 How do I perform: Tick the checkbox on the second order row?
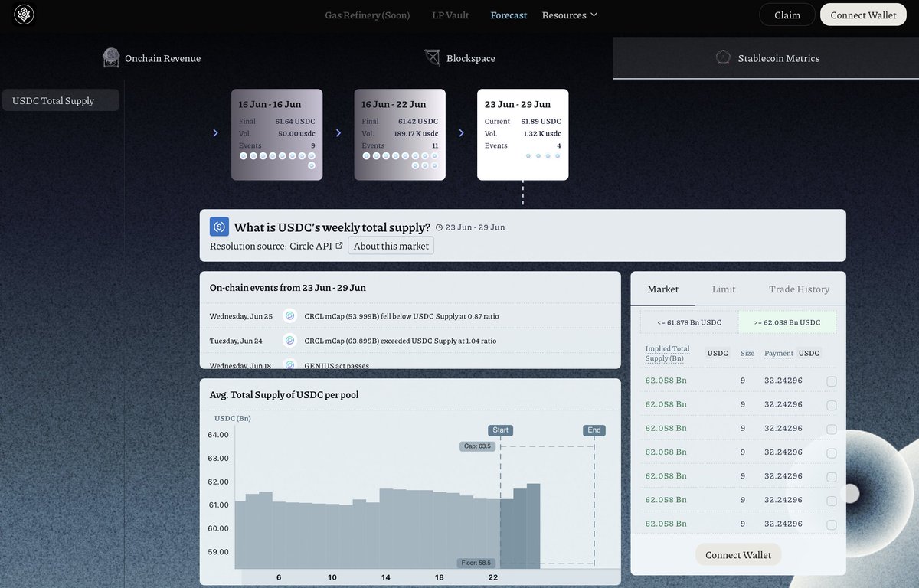pos(832,405)
